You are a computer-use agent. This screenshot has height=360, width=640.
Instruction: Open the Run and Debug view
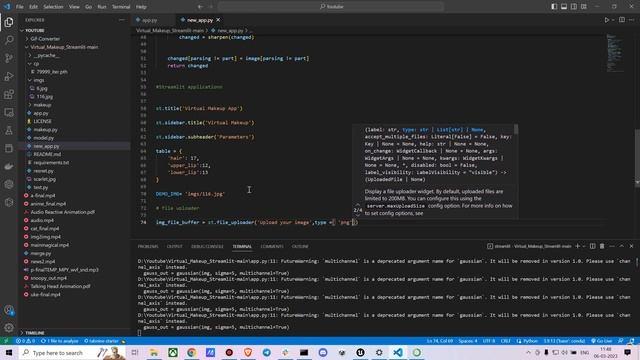[9, 76]
